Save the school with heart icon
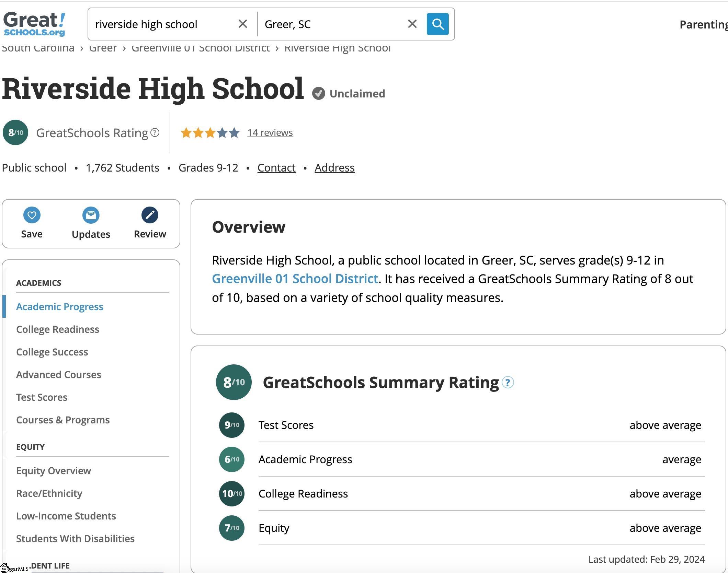Image resolution: width=728 pixels, height=573 pixels. click(32, 215)
